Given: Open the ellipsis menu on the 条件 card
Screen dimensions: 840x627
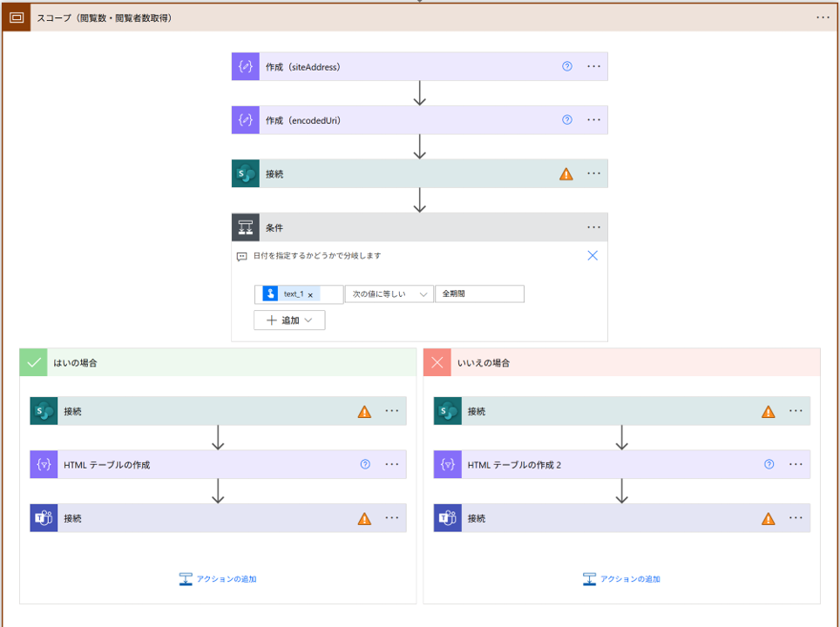Looking at the screenshot, I should 593,227.
